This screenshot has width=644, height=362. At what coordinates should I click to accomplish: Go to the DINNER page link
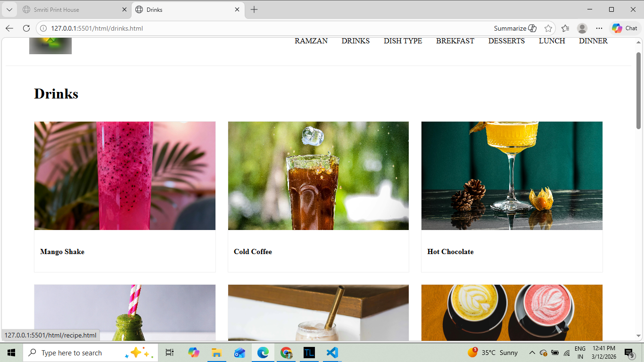click(593, 41)
